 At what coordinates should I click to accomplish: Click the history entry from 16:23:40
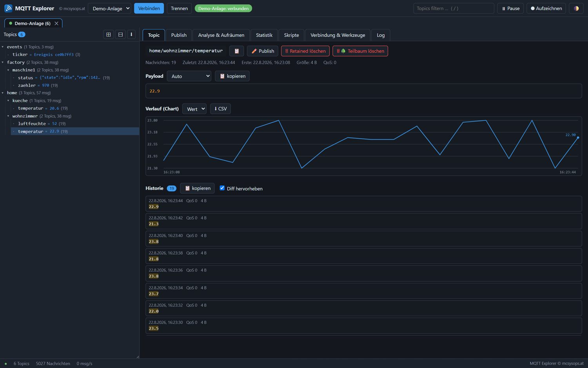point(363,239)
